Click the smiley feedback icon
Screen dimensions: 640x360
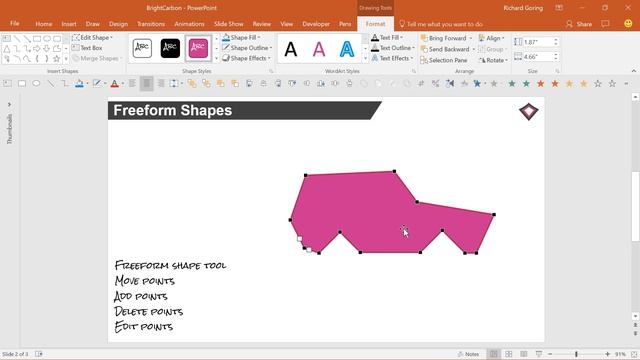pos(628,24)
